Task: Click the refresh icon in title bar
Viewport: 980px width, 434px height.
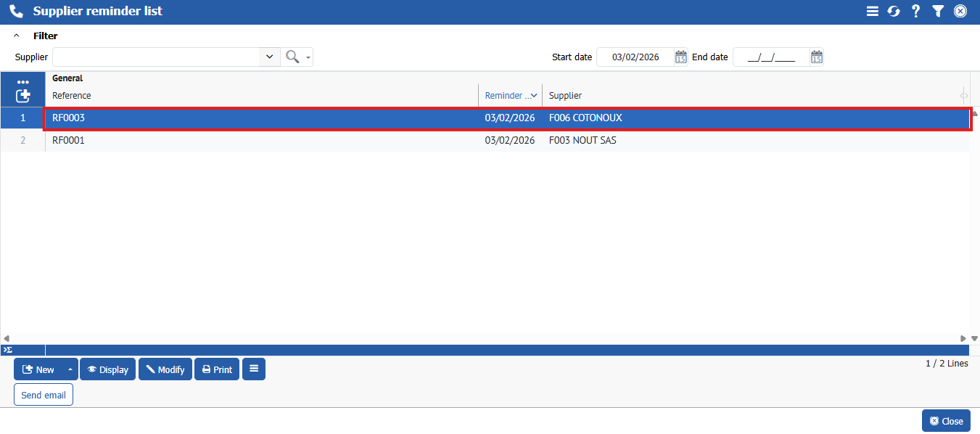Action: (894, 12)
